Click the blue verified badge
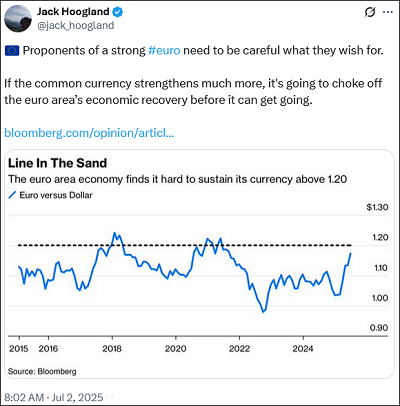The width and height of the screenshot is (400, 406). pos(117,12)
